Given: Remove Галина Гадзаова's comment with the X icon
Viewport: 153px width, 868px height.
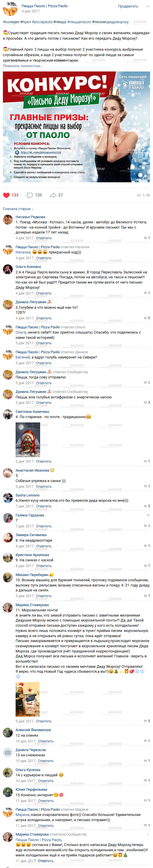Looking at the screenshot, I should coord(148,515).
